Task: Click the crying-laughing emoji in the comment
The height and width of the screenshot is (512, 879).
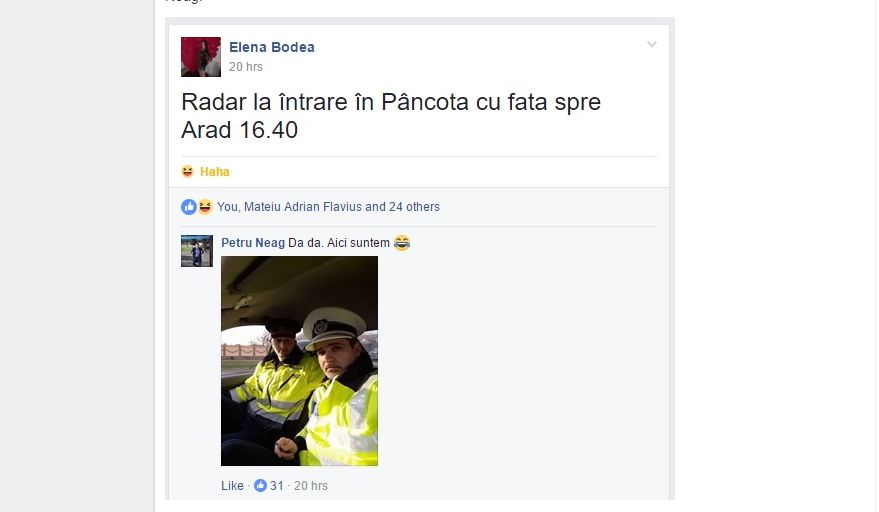Action: [x=402, y=243]
